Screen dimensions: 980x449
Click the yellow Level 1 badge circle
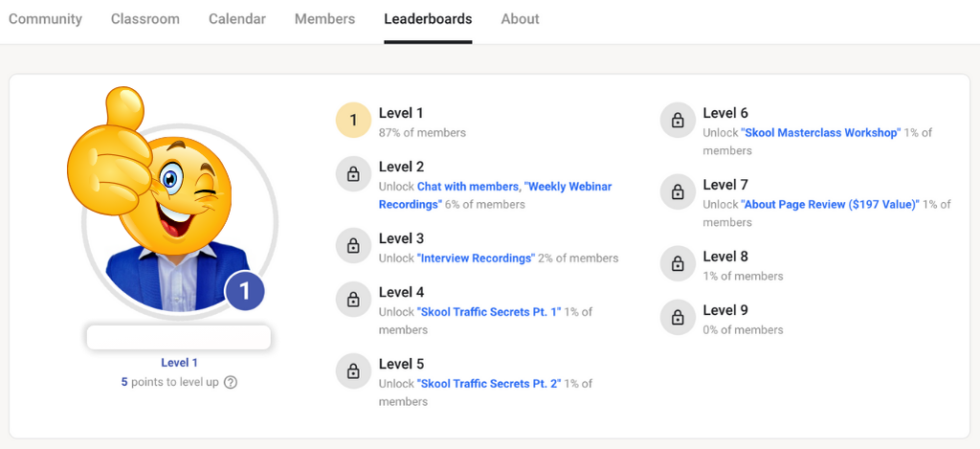click(353, 120)
